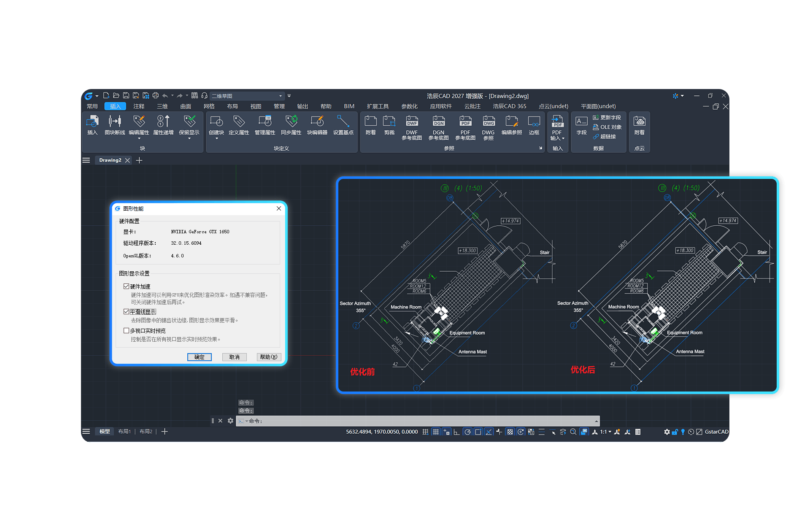Click the DGN 参考底图 underlay icon
Viewport: 810px width, 532px height.
pos(439,128)
